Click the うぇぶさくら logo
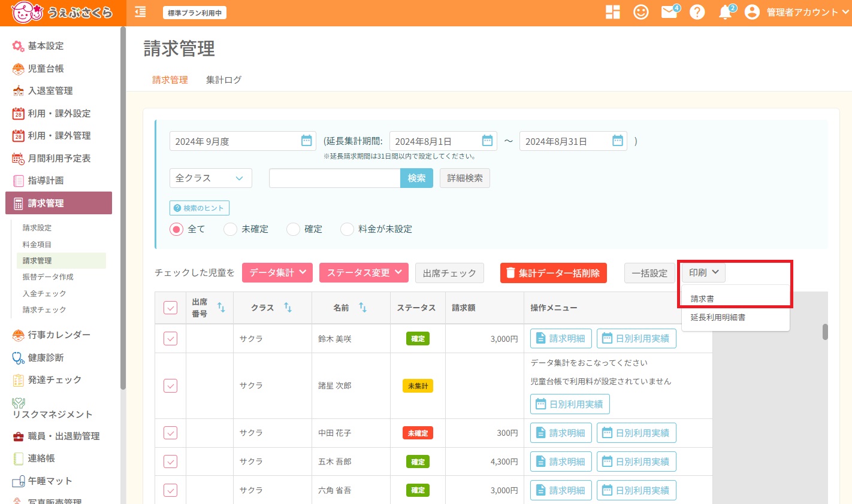The image size is (852, 504). (62, 13)
